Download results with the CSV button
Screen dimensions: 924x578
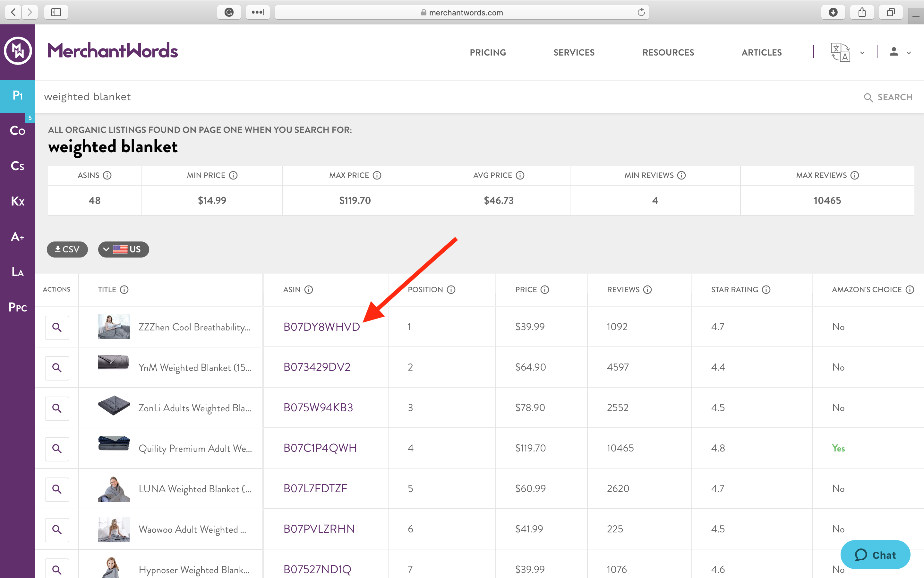[67, 249]
